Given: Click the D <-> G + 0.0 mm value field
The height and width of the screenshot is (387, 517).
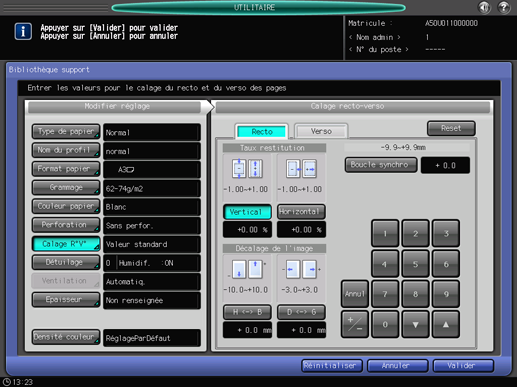Looking at the screenshot, I should (301, 330).
